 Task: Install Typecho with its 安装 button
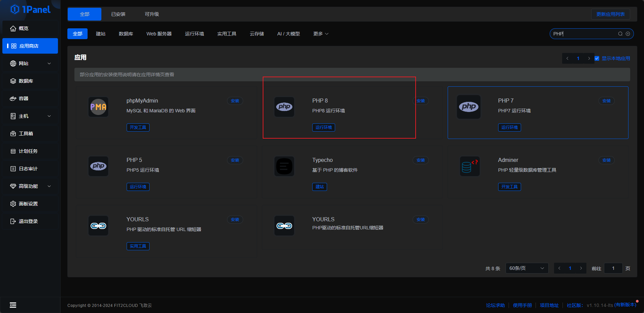pyautogui.click(x=421, y=160)
